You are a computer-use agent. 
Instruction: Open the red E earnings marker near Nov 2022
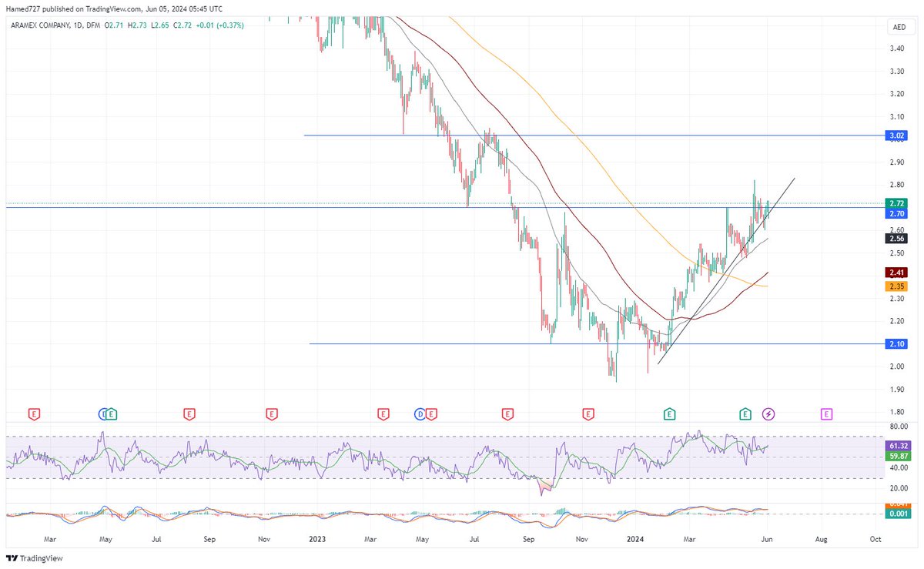(x=271, y=414)
